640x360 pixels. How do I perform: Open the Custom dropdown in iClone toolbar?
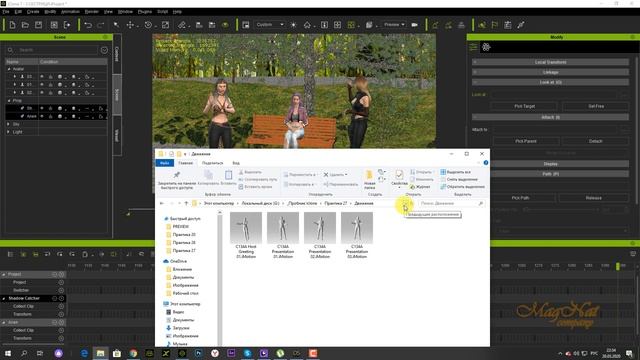pyautogui.click(x=269, y=25)
